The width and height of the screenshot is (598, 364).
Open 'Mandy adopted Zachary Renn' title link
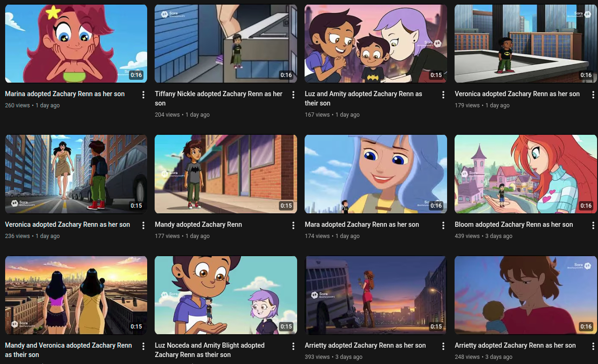pyautogui.click(x=198, y=224)
